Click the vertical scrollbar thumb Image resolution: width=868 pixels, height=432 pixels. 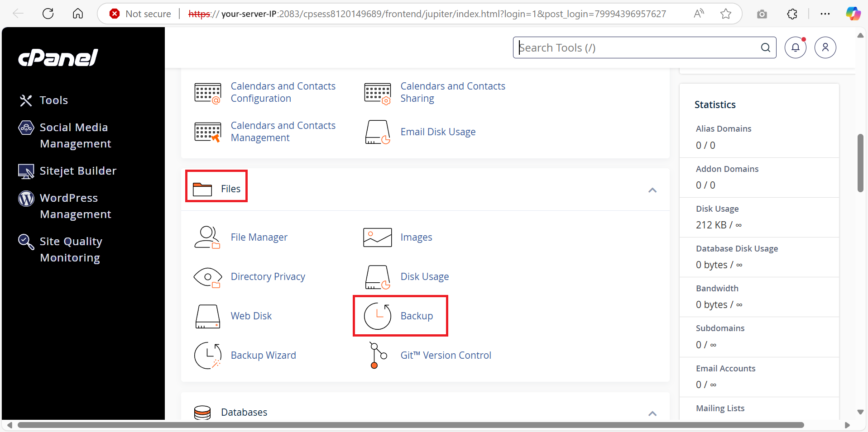point(860,163)
